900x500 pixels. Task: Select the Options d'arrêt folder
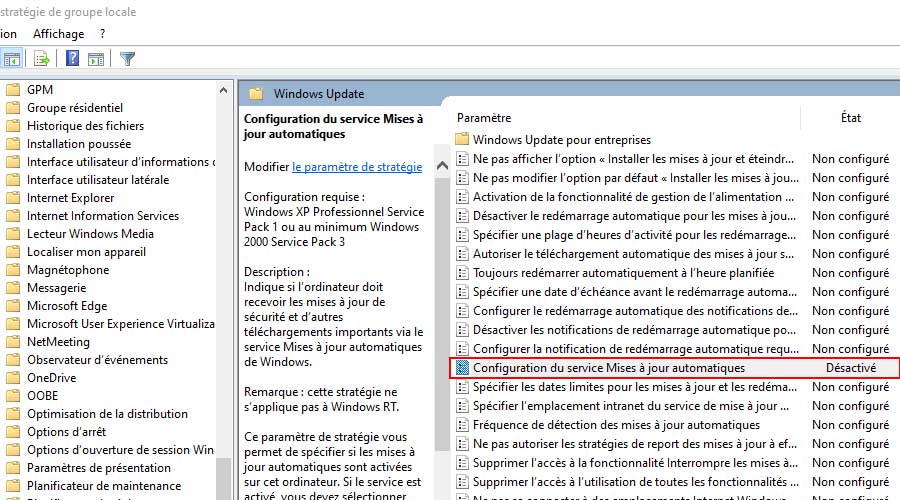(x=66, y=432)
